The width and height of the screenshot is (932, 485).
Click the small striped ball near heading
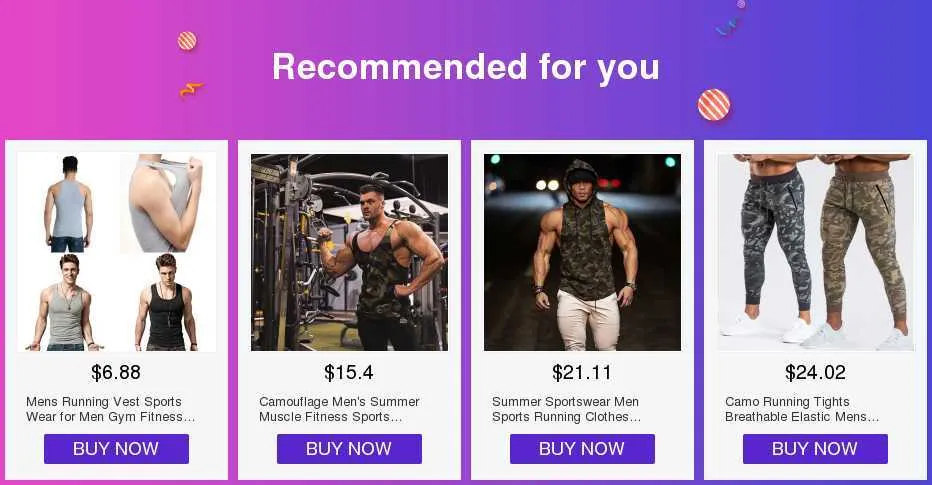pos(187,41)
